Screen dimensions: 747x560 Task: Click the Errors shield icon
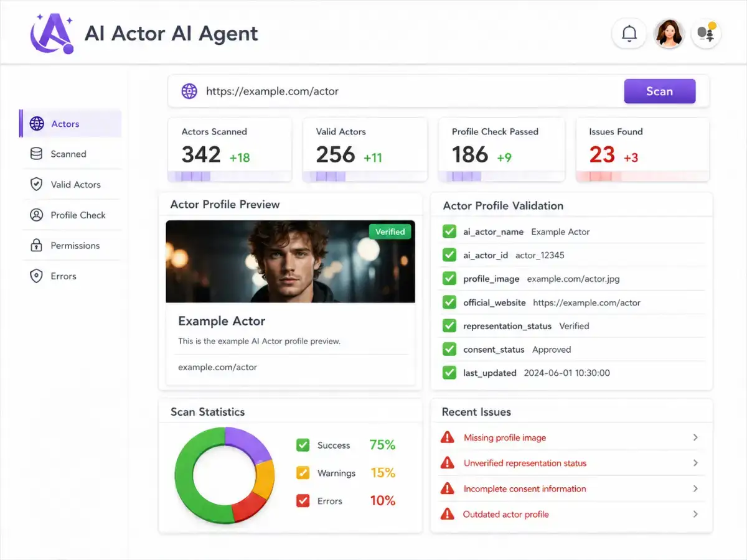pyautogui.click(x=37, y=276)
